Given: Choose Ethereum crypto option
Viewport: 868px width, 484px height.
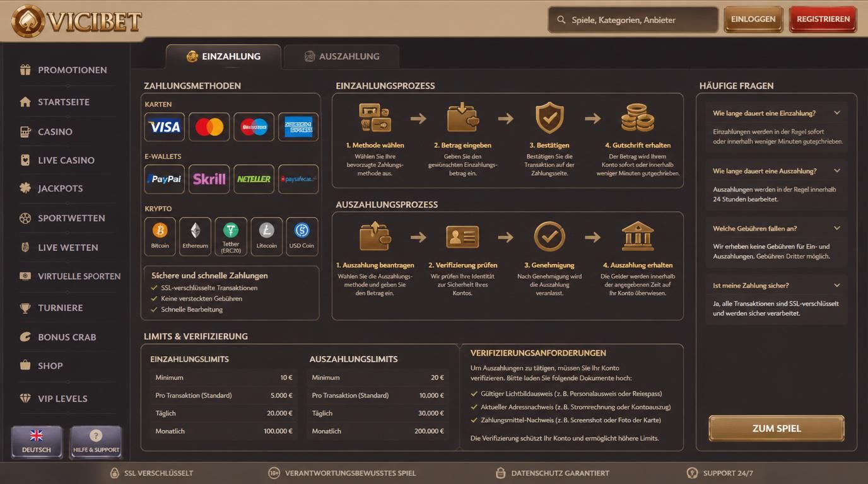Looking at the screenshot, I should click(196, 236).
